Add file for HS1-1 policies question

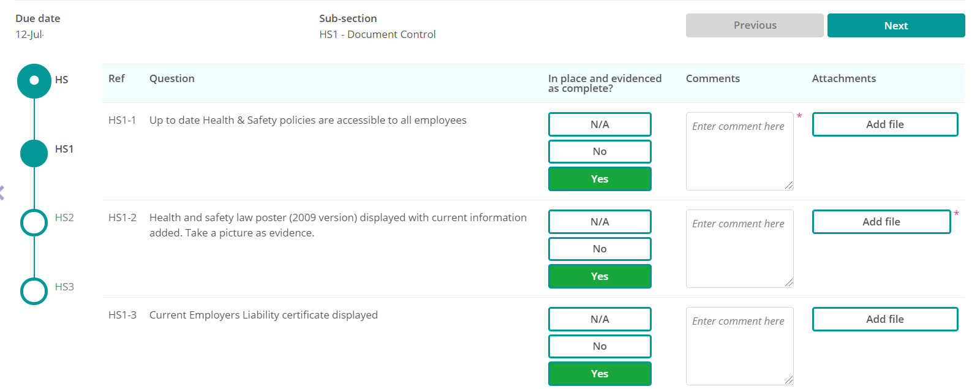tap(884, 124)
